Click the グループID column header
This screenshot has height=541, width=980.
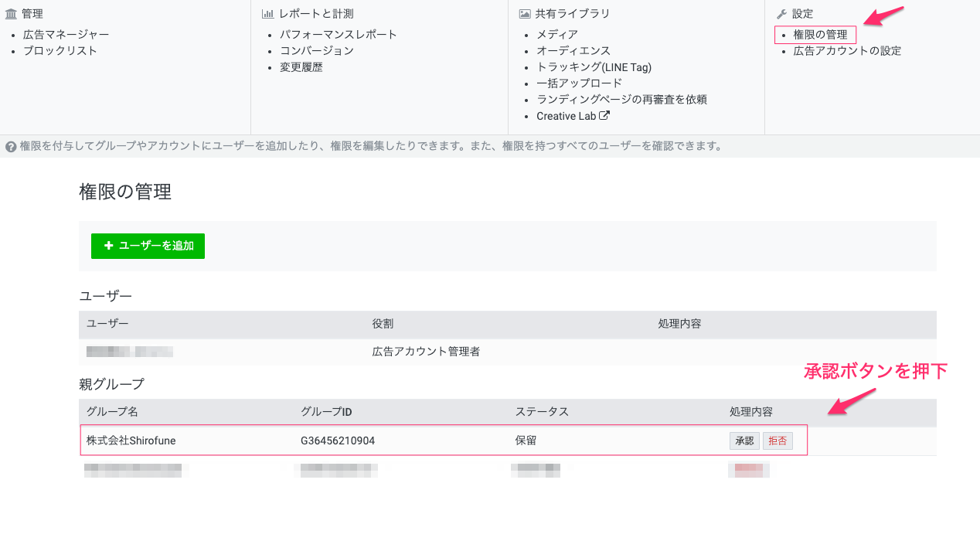[327, 412]
